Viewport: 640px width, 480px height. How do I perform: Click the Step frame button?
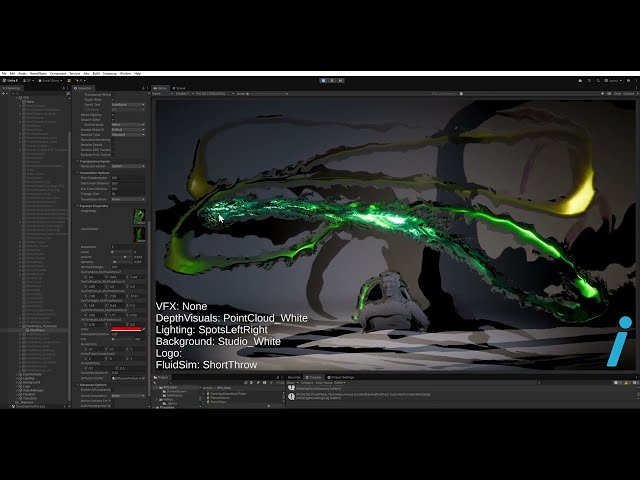point(341,81)
